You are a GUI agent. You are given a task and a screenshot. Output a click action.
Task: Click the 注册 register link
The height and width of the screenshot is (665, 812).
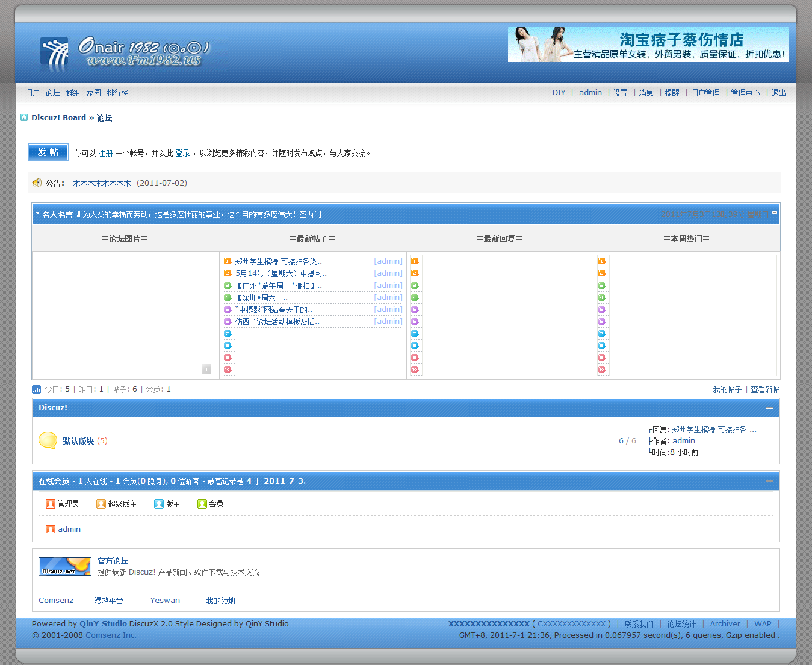[x=105, y=153]
